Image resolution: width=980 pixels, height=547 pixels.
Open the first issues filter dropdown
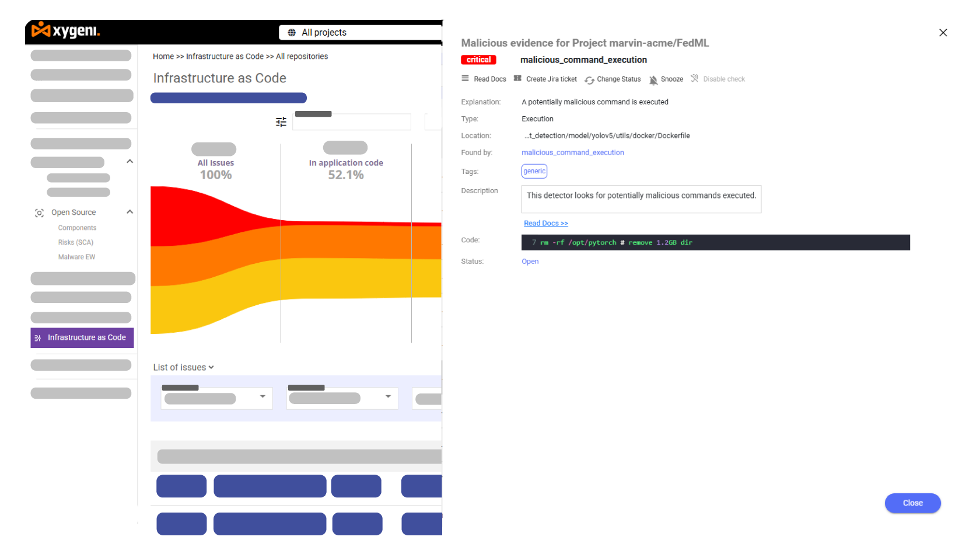click(x=262, y=396)
